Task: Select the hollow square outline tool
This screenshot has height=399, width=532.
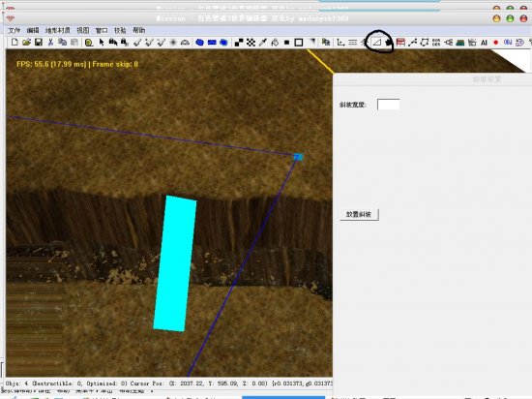Action: [299, 42]
